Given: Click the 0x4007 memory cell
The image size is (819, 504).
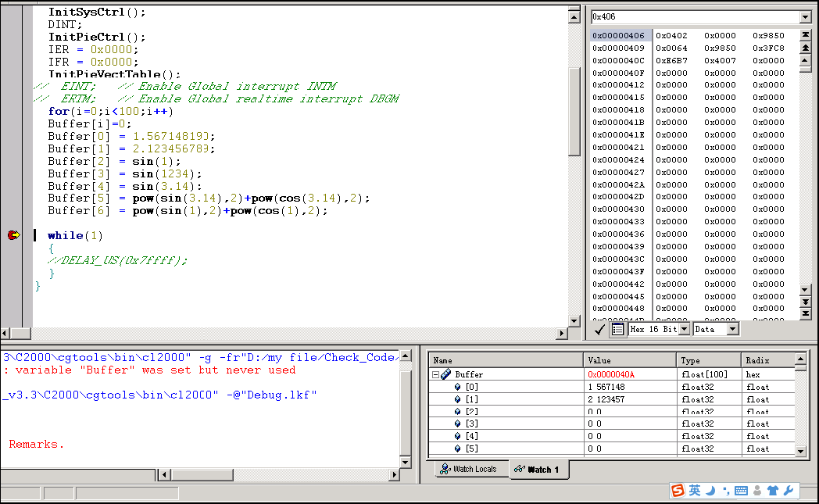Looking at the screenshot, I should click(720, 61).
